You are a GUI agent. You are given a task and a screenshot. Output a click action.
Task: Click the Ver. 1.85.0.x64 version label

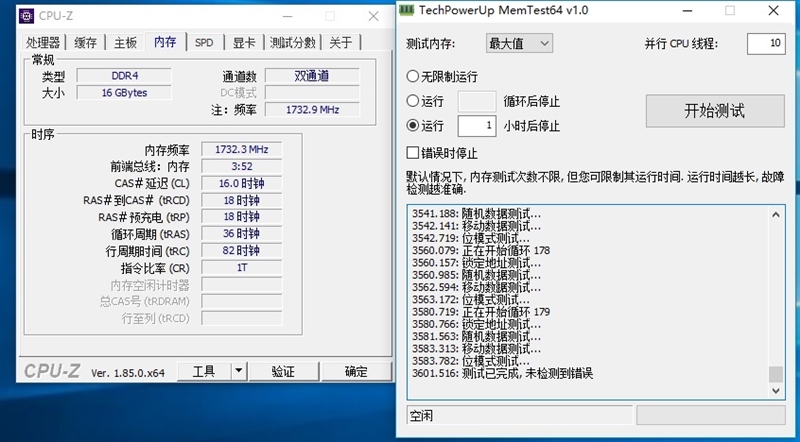tap(128, 373)
